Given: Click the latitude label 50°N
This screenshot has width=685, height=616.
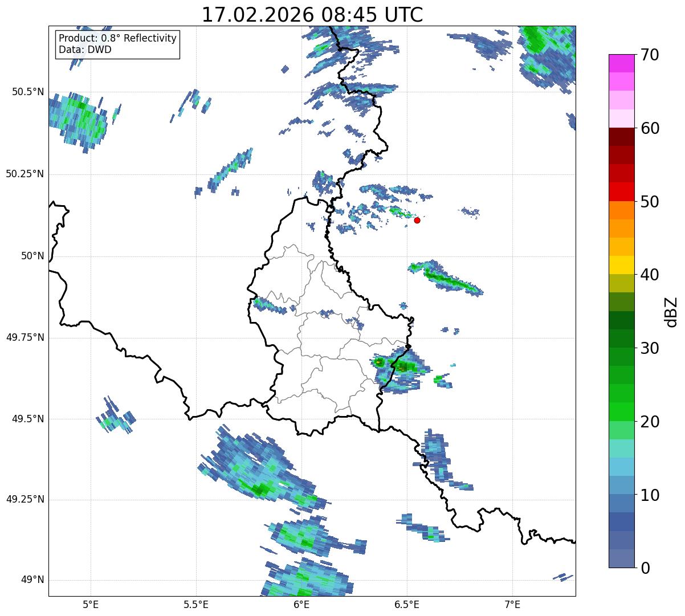Looking at the screenshot, I should [32, 256].
